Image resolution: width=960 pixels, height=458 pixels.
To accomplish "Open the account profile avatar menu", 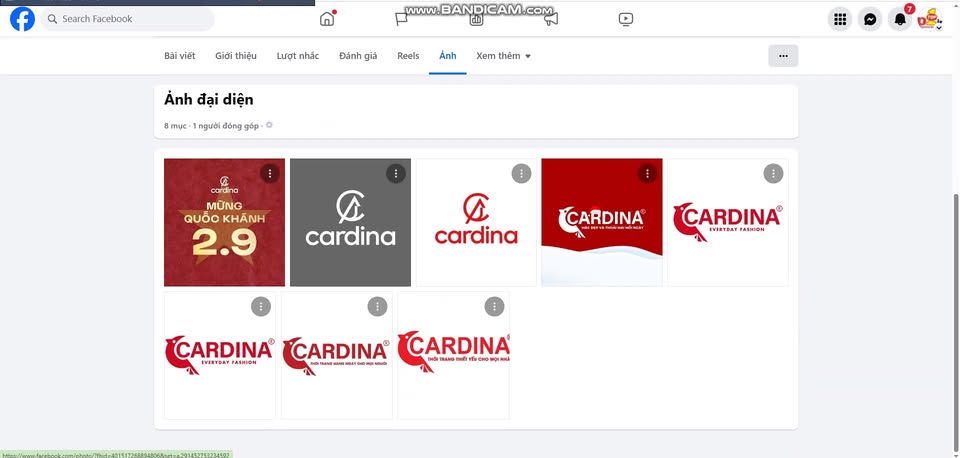I will click(x=930, y=19).
